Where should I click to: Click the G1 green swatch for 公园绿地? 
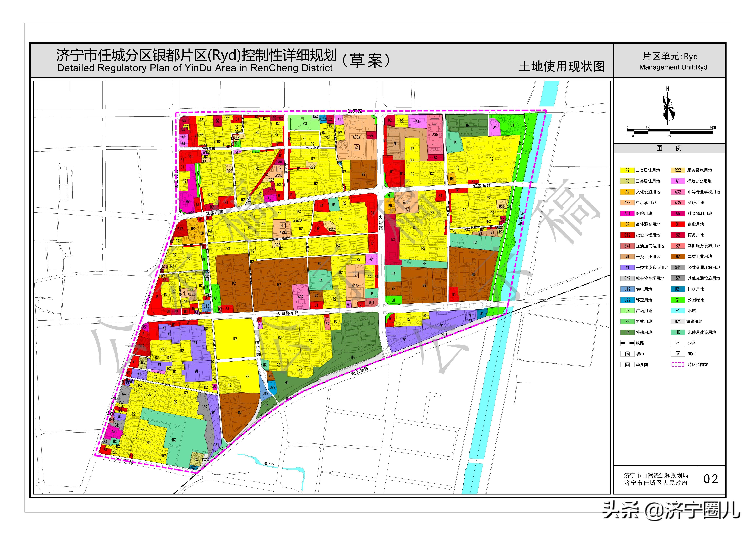[x=678, y=300]
